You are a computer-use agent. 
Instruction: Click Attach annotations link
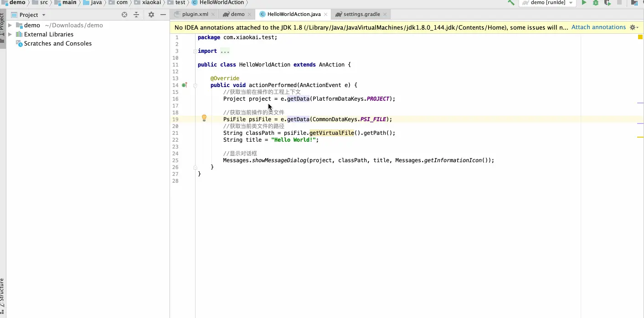tap(598, 27)
